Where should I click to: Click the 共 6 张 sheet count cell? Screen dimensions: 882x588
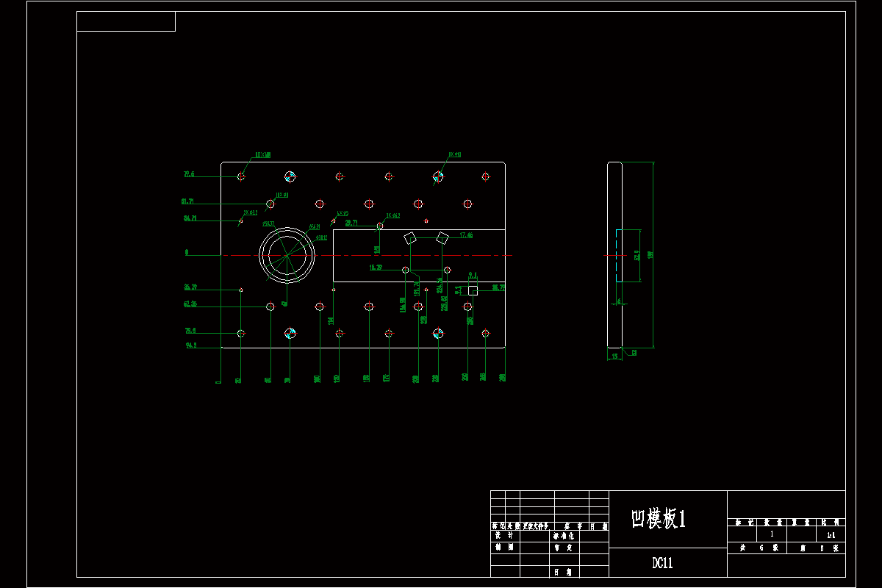756,548
